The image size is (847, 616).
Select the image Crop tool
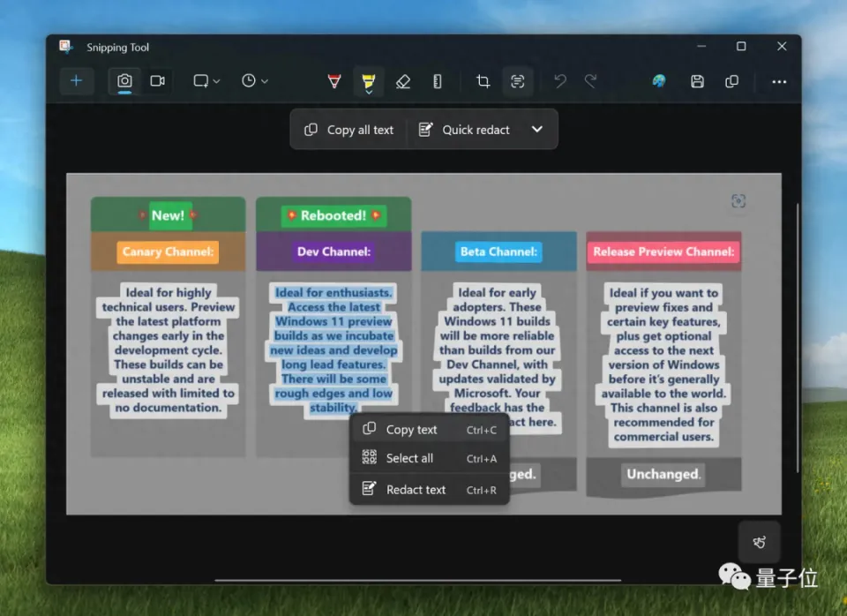(x=483, y=81)
